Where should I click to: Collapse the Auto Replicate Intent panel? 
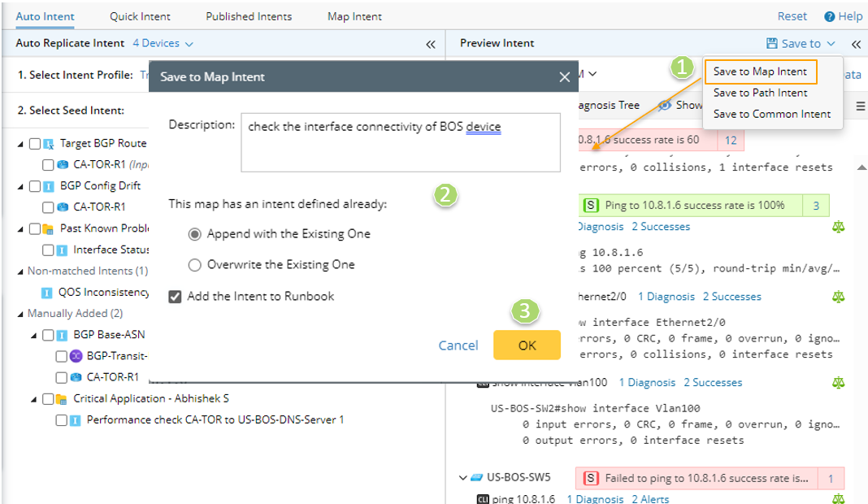pyautogui.click(x=430, y=45)
